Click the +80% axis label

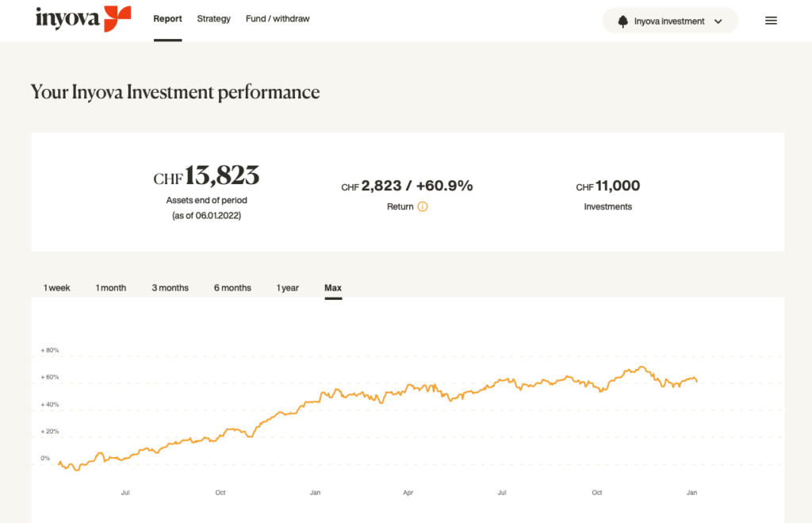50,351
